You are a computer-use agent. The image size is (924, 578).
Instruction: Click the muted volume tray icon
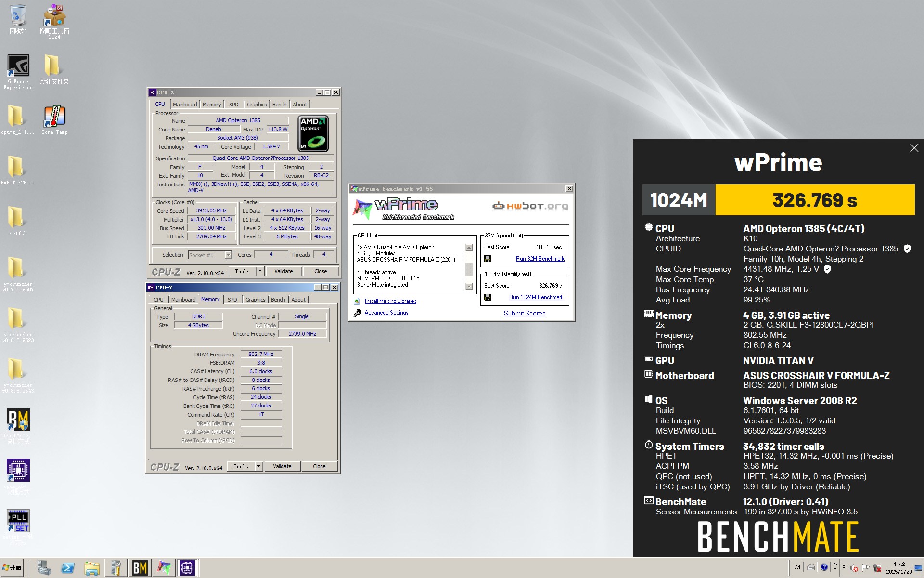click(x=854, y=568)
